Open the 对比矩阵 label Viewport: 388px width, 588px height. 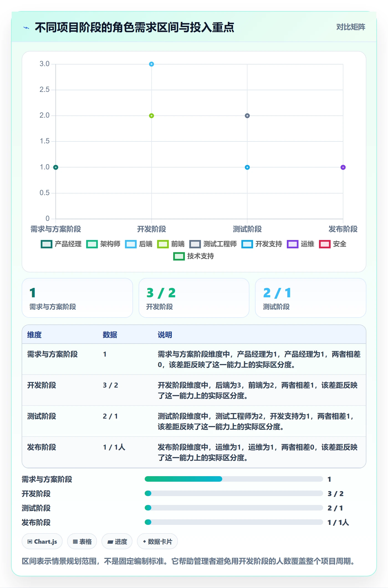pyautogui.click(x=351, y=27)
